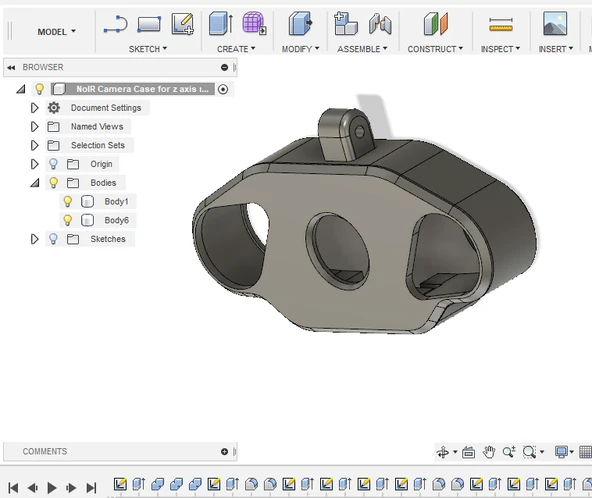Click the COMMENTS panel label
Screen dimensions: 592x498
(45, 452)
